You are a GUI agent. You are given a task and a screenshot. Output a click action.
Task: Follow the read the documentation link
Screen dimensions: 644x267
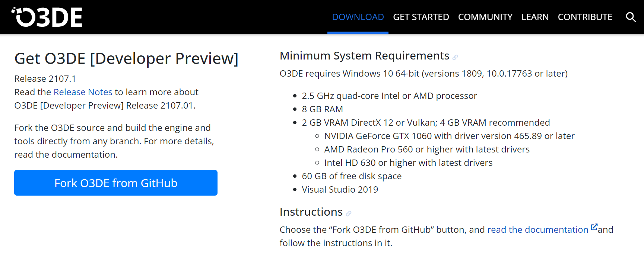(x=538, y=229)
